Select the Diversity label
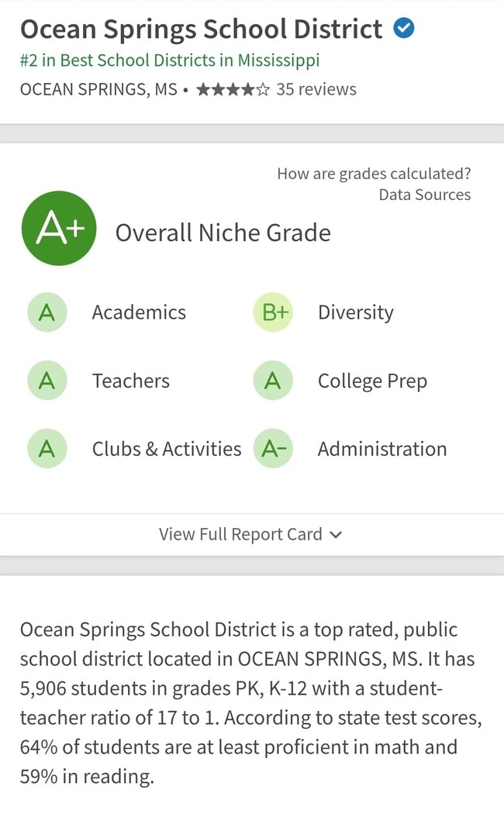504x828 pixels. (356, 312)
